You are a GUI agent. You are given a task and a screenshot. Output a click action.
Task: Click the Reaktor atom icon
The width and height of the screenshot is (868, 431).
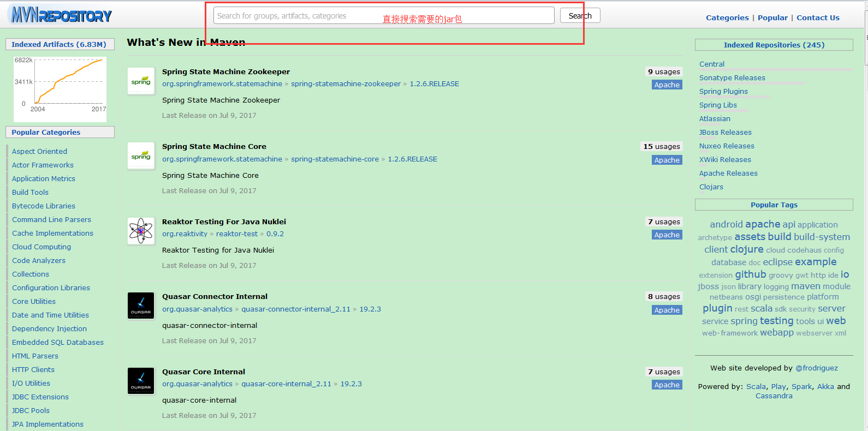point(141,231)
